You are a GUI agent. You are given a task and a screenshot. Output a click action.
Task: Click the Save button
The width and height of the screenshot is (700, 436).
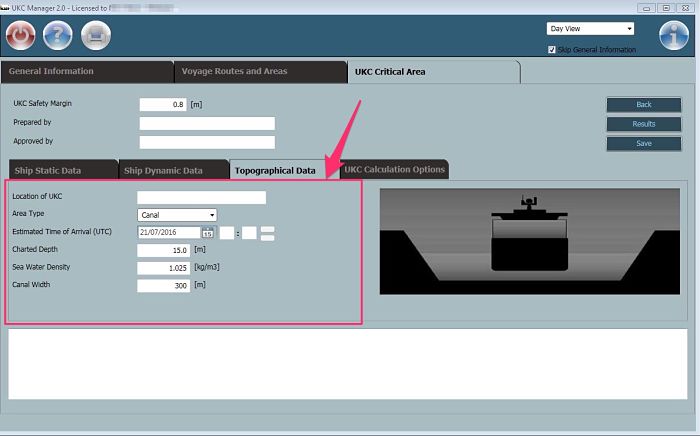644,144
